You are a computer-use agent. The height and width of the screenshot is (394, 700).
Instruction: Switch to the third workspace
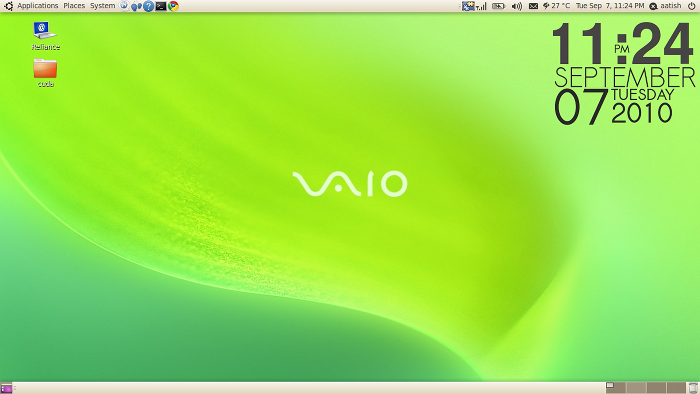[x=656, y=388]
